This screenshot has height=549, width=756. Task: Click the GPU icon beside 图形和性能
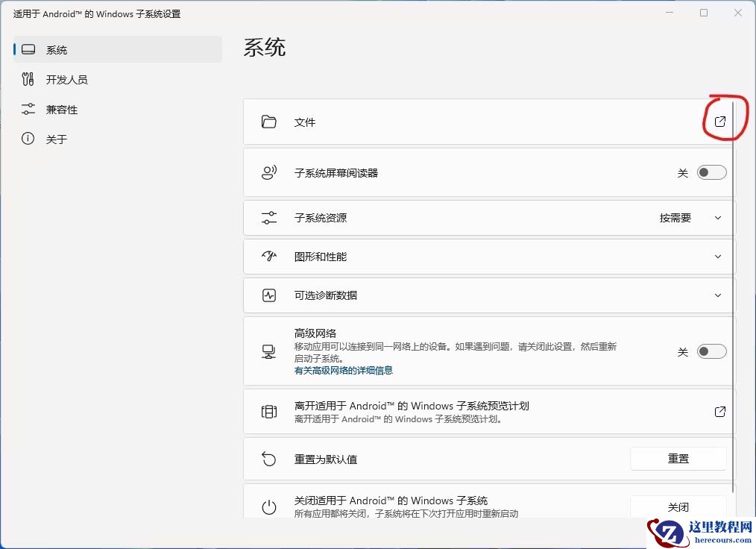point(270,256)
